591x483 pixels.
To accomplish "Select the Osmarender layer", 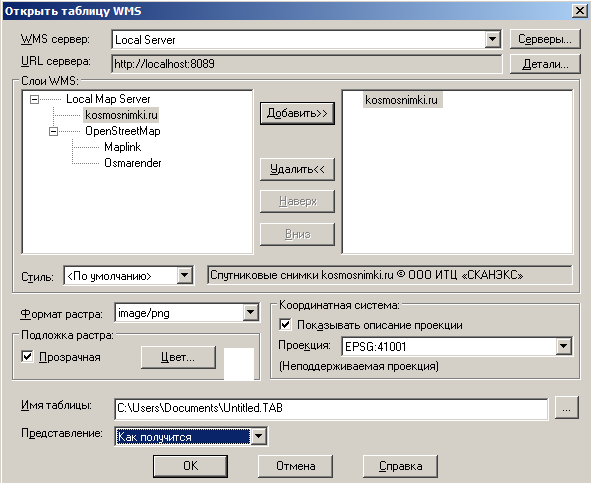I will (133, 163).
